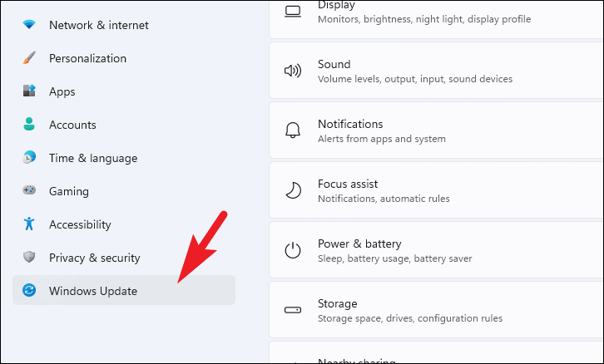Image resolution: width=604 pixels, height=364 pixels.
Task: Open Privacy & security label
Action: (x=94, y=258)
